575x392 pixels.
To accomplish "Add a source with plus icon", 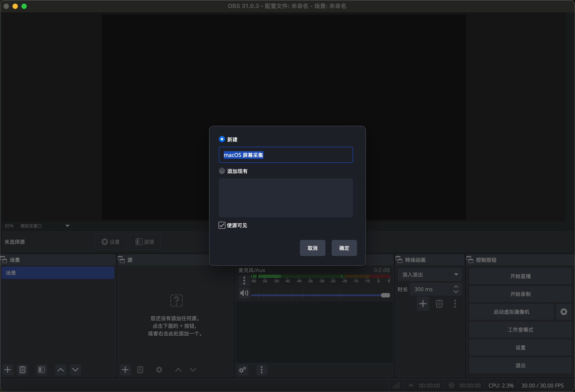I will point(125,370).
